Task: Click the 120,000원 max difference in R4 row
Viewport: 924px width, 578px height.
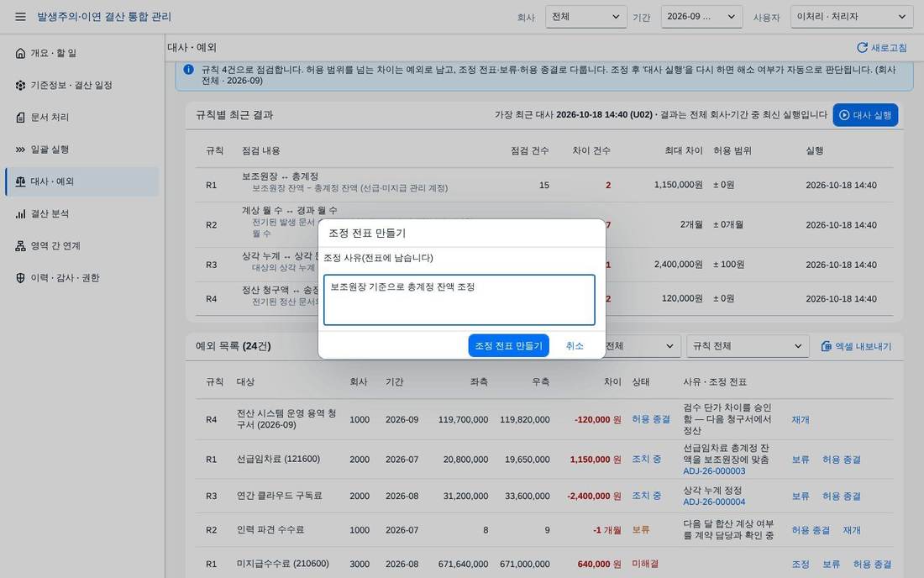Action: click(682, 299)
